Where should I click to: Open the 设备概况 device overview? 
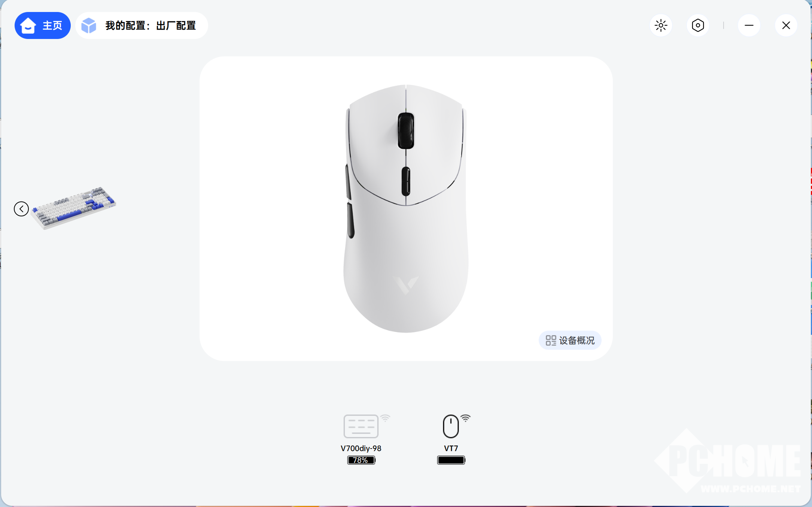tap(570, 340)
